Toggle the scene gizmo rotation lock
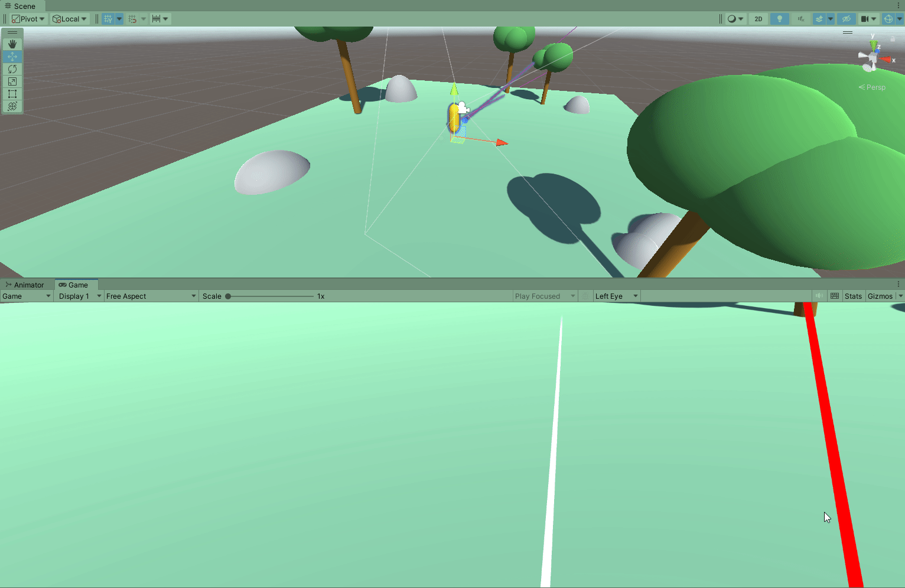The height and width of the screenshot is (588, 905). (893, 39)
